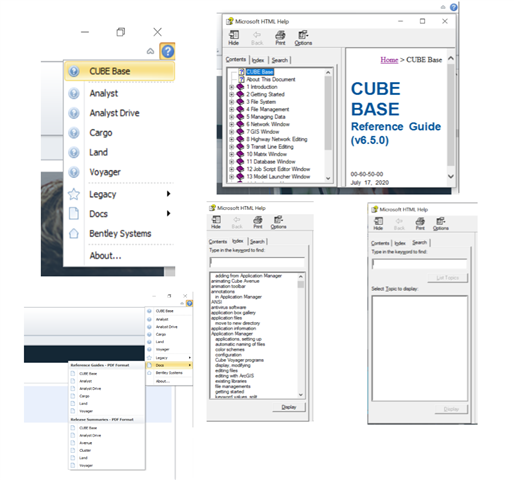Click the book icon for 4 File Management

pyautogui.click(x=240, y=109)
